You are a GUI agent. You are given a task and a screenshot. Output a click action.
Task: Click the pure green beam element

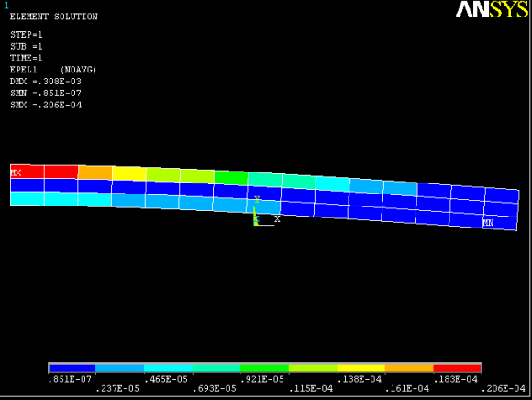[231, 178]
